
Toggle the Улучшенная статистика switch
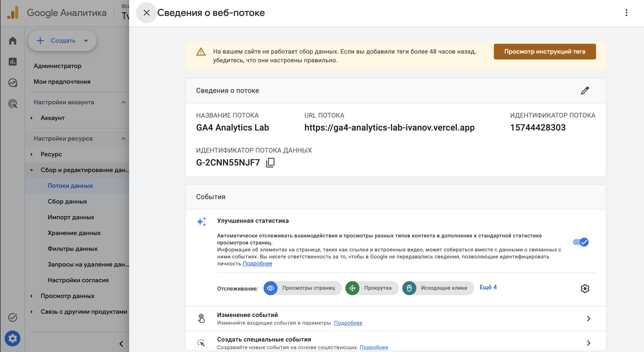[x=581, y=242]
